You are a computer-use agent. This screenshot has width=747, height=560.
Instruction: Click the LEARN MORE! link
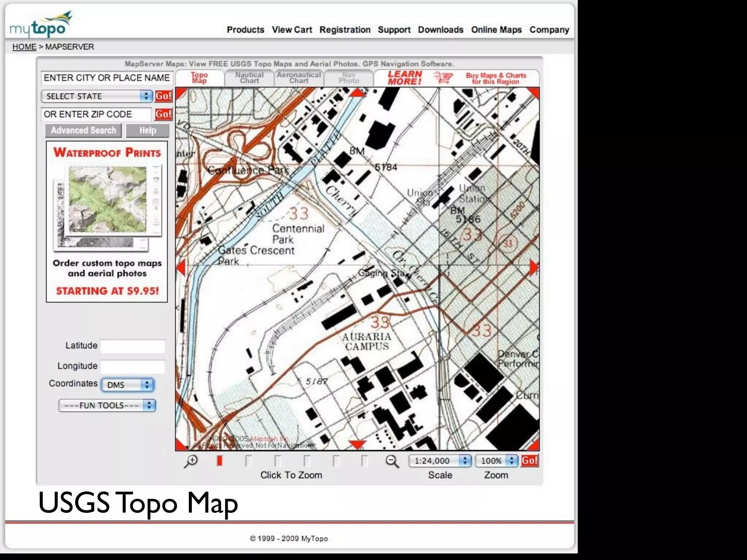pyautogui.click(x=405, y=78)
